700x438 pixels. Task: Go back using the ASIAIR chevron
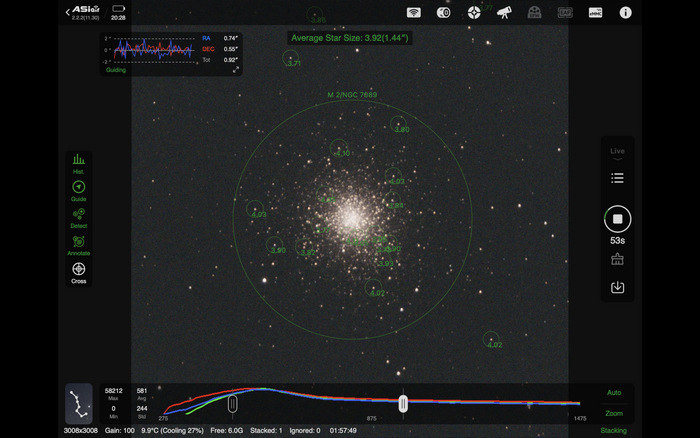[x=68, y=12]
